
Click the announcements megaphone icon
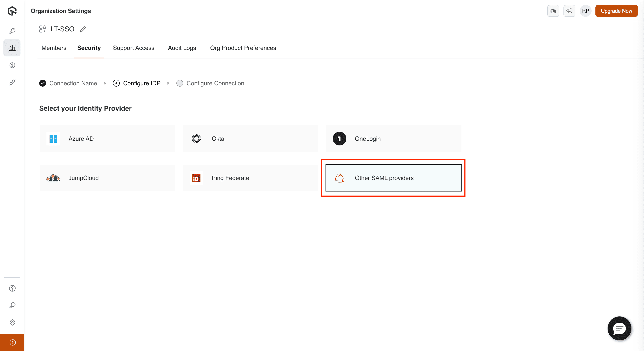click(x=569, y=11)
